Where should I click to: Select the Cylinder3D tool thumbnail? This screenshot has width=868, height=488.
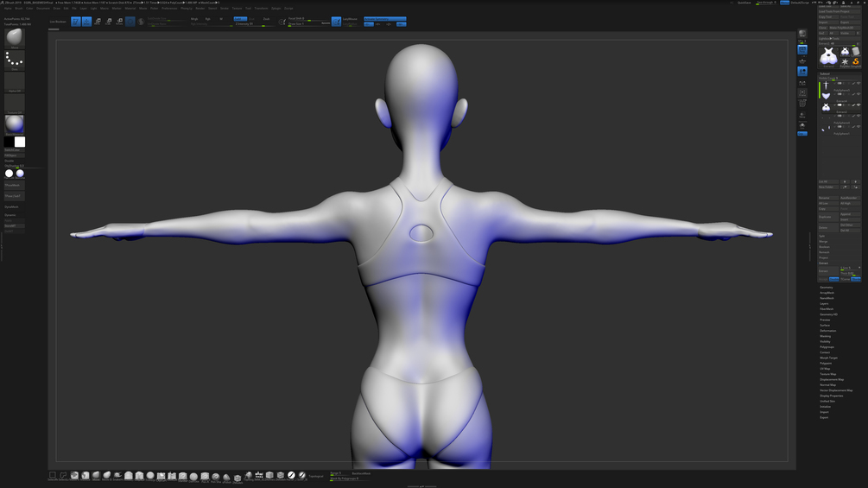pos(855,52)
